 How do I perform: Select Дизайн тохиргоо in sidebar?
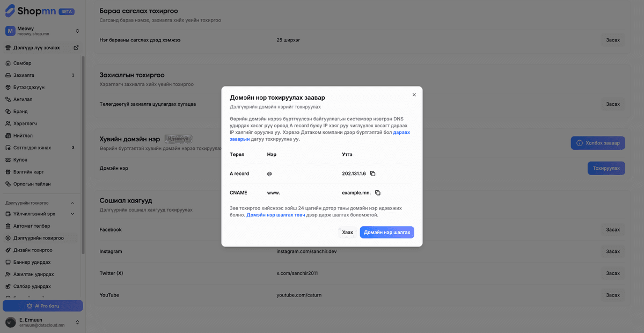click(x=33, y=250)
